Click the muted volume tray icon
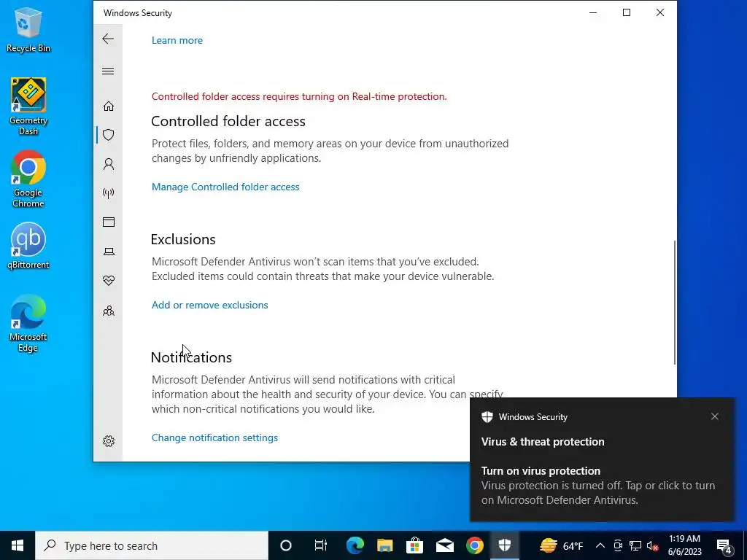Viewport: 747px width, 560px height. click(x=653, y=545)
